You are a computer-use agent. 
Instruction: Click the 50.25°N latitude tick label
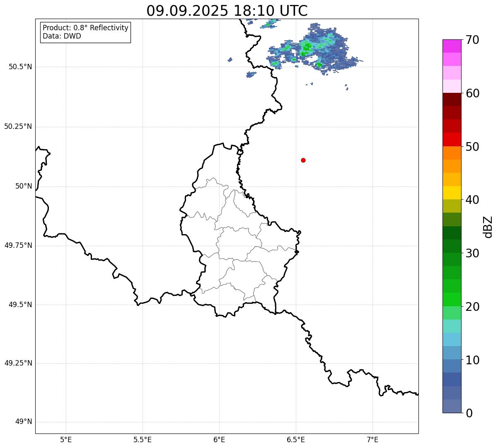18,126
